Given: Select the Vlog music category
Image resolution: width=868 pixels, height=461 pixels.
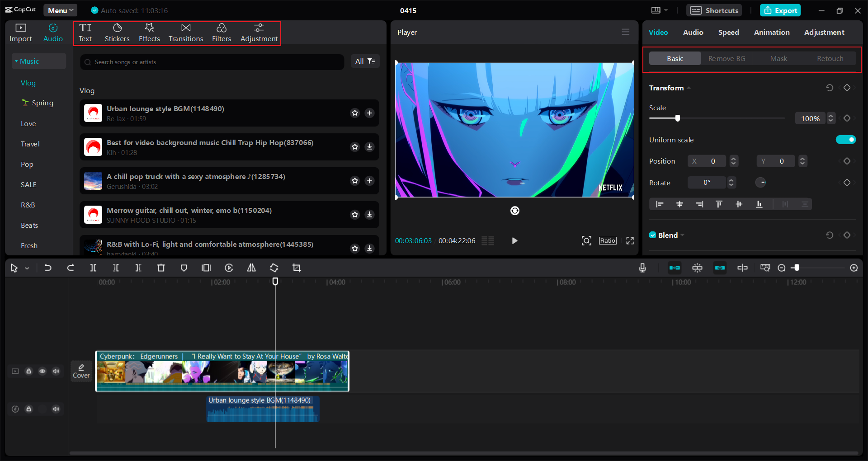Looking at the screenshot, I should point(28,83).
